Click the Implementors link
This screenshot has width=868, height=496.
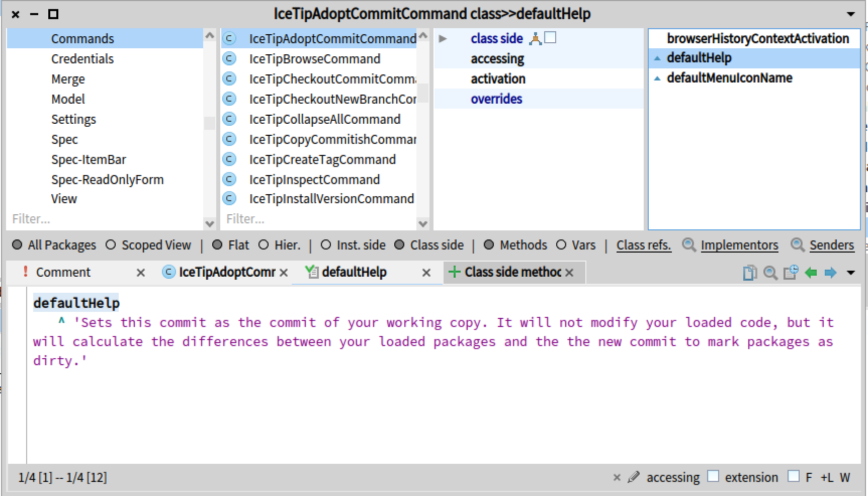(x=739, y=245)
